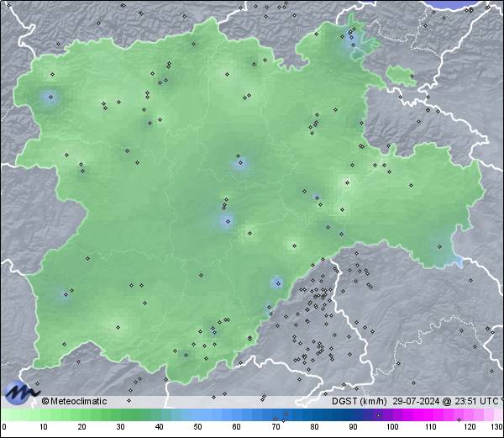Click the 10 value on the scale
504x438 pixels.
[x=44, y=427]
